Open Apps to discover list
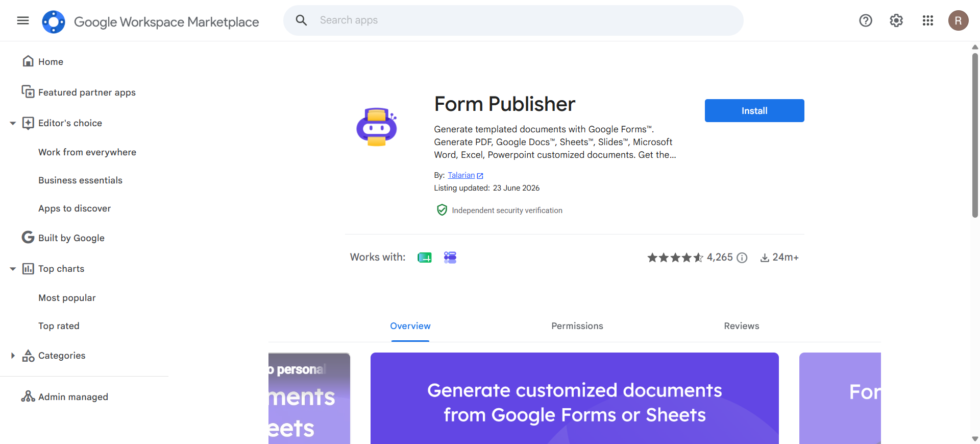Viewport: 980px width, 444px height. (75, 208)
